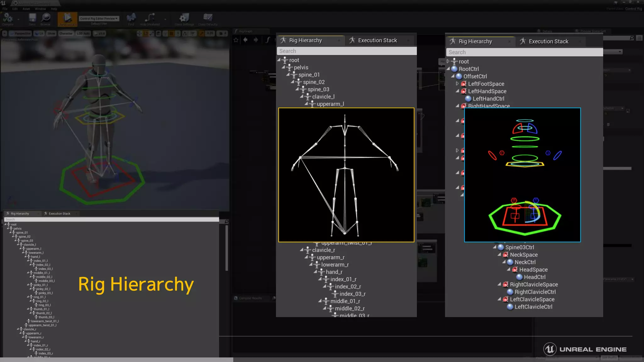644x362 pixels.
Task: Collapse clavicle_r in the enlarged bone panel
Action: 302,250
